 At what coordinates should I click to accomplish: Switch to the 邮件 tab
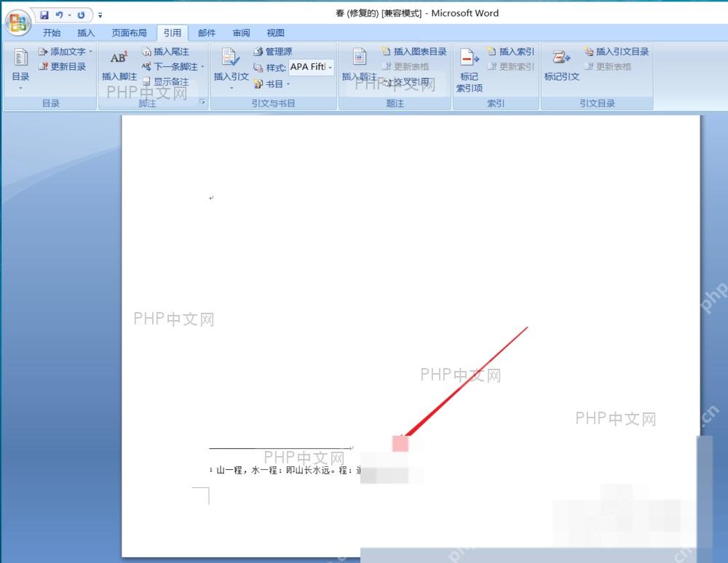(x=207, y=33)
